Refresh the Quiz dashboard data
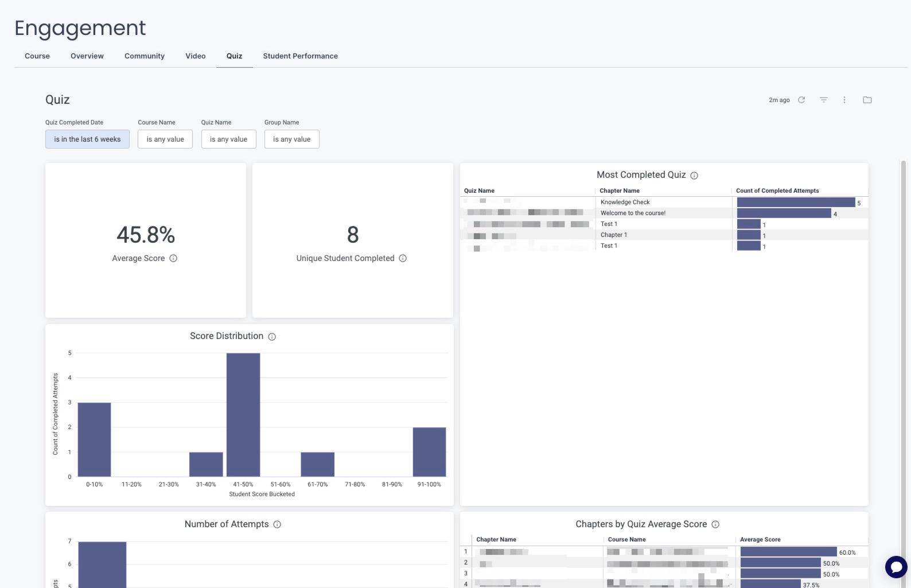The width and height of the screenshot is (911, 588). [x=801, y=100]
